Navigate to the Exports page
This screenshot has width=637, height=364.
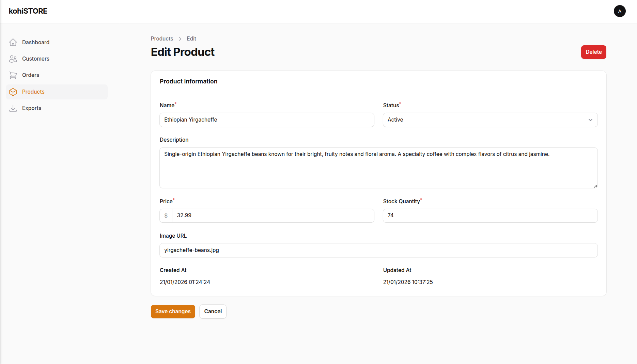(32, 108)
